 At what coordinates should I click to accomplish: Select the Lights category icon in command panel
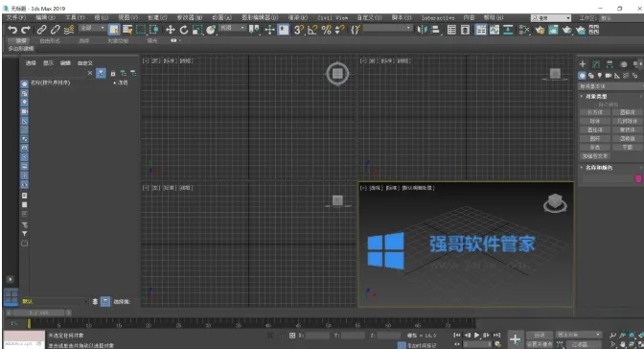pyautogui.click(x=600, y=76)
